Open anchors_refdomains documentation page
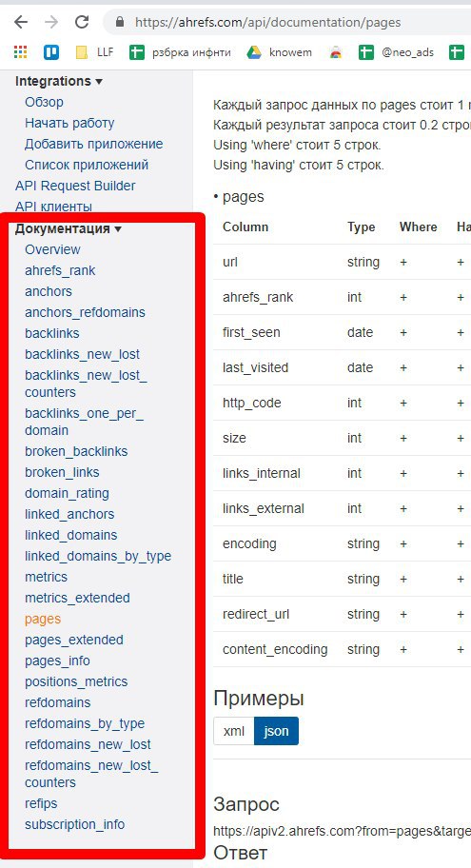Image resolution: width=471 pixels, height=868 pixels. pos(86,312)
